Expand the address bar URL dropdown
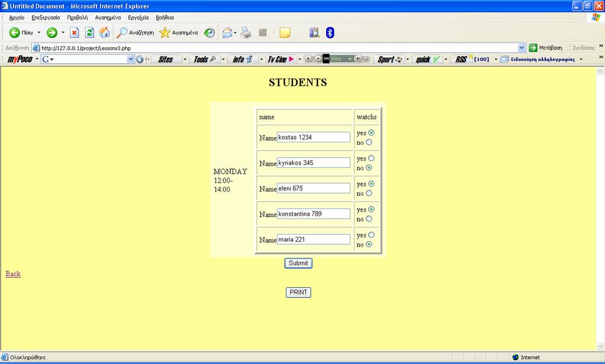The image size is (605, 364). (522, 48)
